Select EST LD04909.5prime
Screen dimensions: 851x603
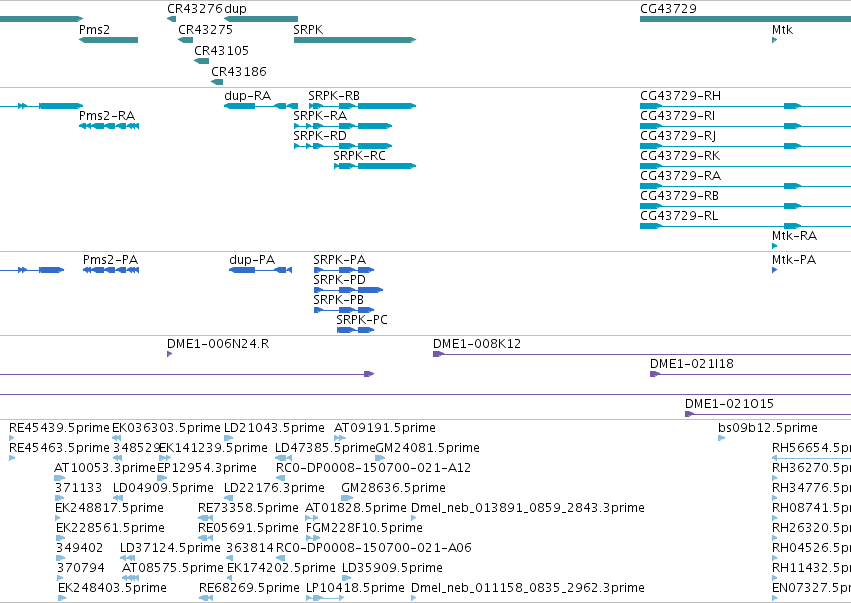tap(118, 498)
